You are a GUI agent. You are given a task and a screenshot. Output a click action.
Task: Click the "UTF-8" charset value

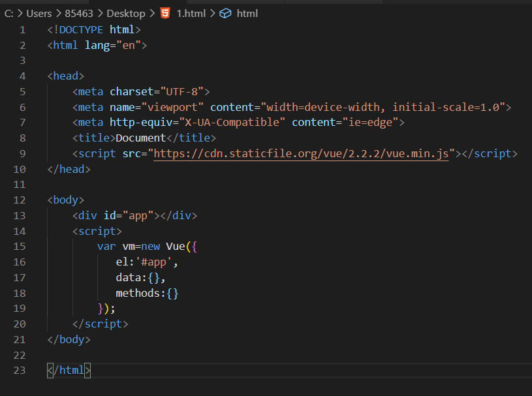pos(182,91)
